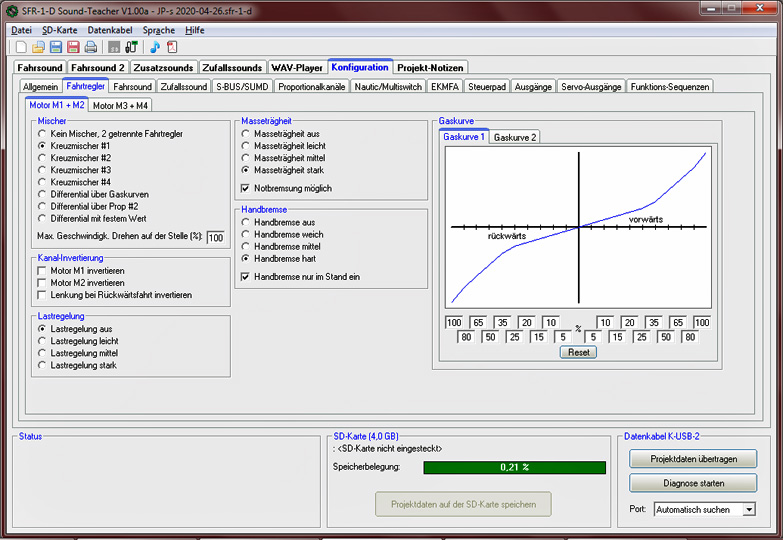Click the Diagnose starten button

click(693, 483)
